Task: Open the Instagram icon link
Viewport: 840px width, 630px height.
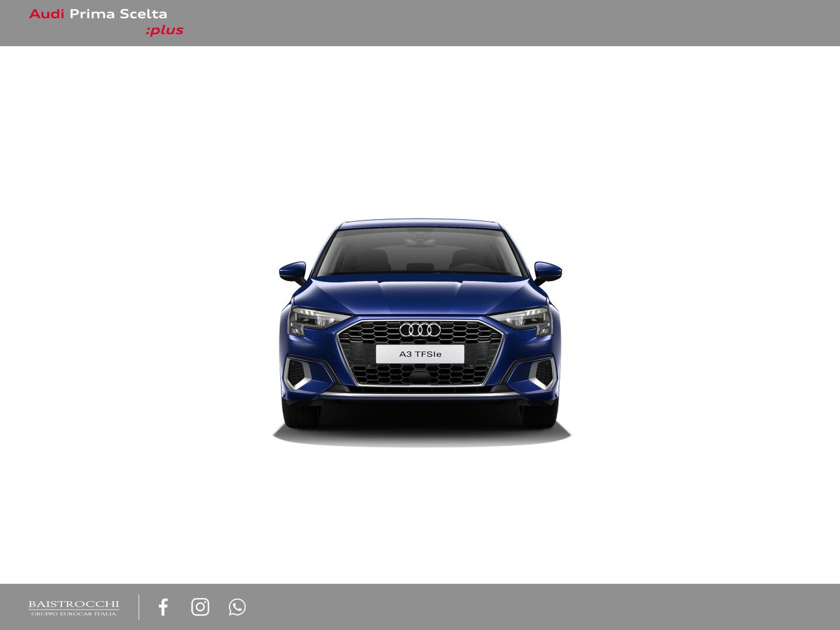Action: 200,607
